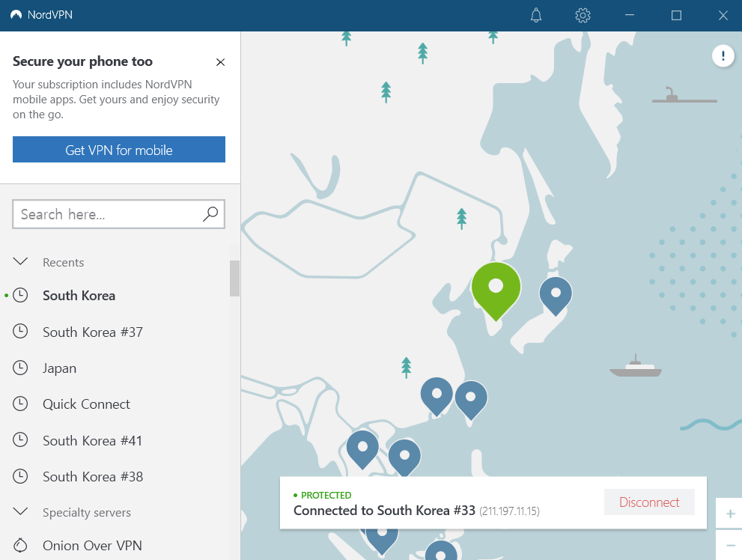Click the server list scrollbar thumb
Viewport: 742px width, 560px height.
[x=234, y=278]
